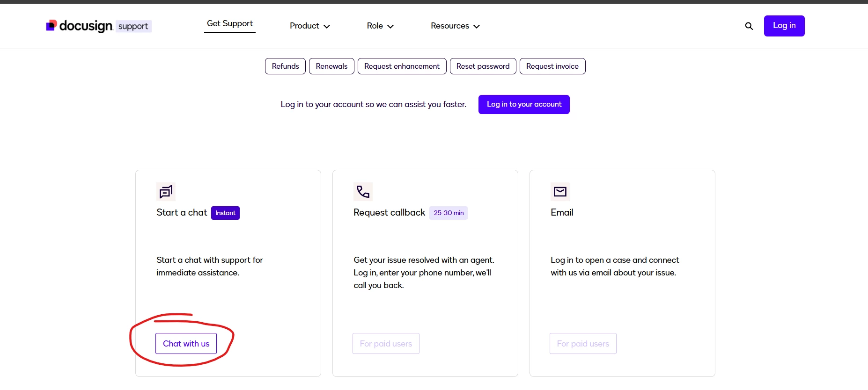Image resolution: width=868 pixels, height=390 pixels.
Task: Click Log in to your account button
Action: (524, 104)
